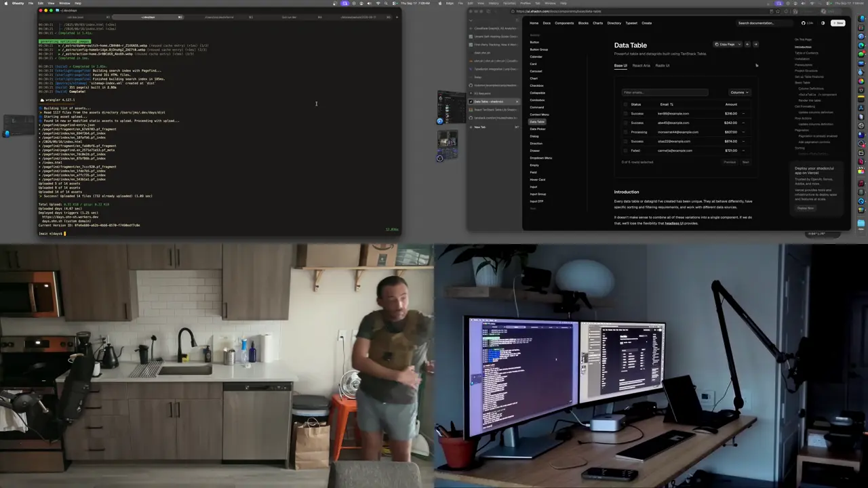Close the Data Table browser tab

pyautogui.click(x=517, y=102)
